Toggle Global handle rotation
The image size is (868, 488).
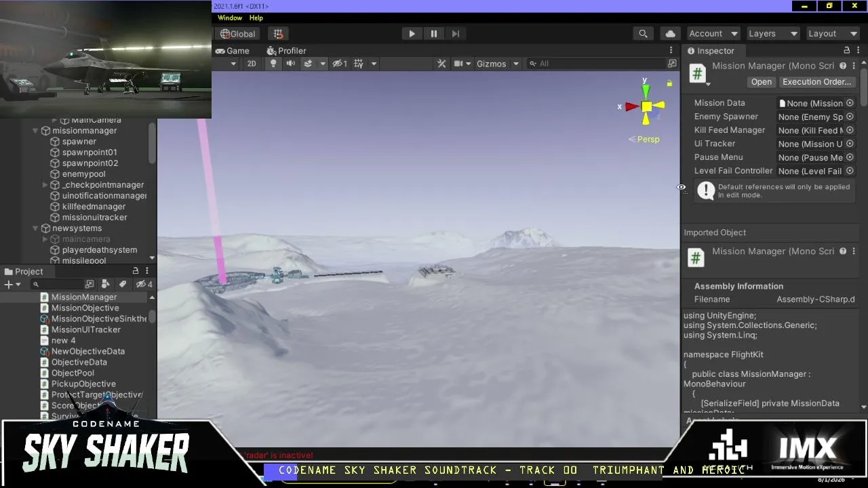tap(238, 34)
